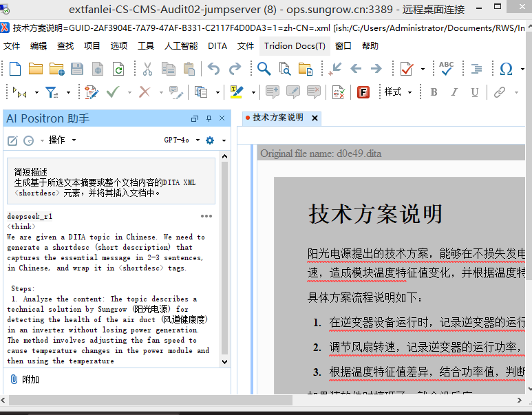The image size is (532, 415).
Task: Open the Tridion Docs(T) menu
Action: tap(295, 46)
